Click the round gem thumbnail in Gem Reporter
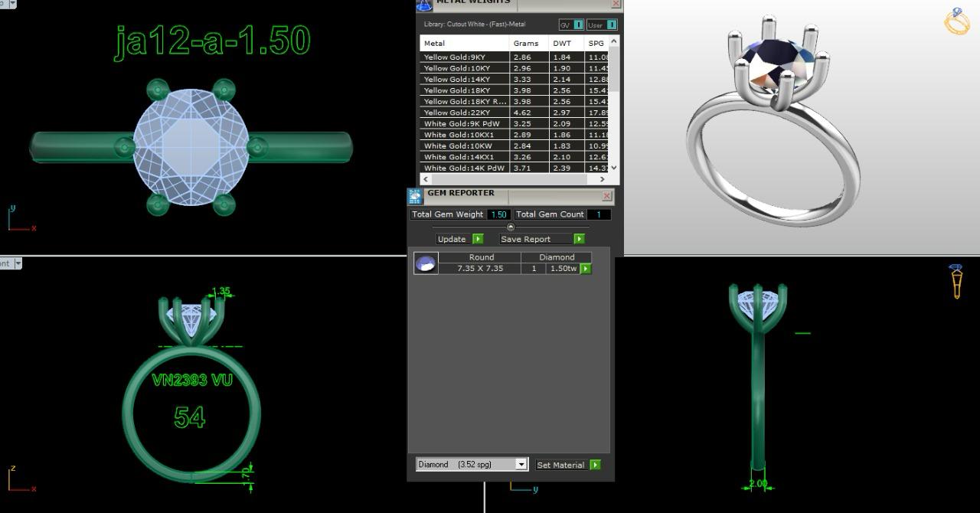Viewport: 980px width, 513px height. pos(426,263)
